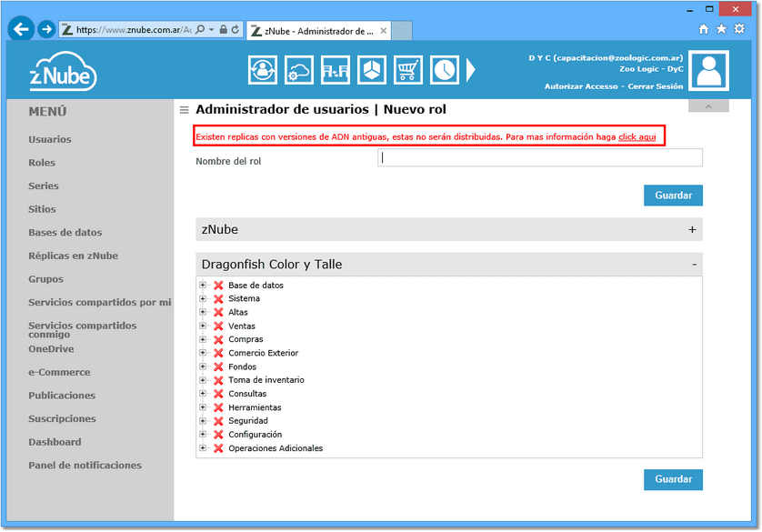Viewport: 762px width, 532px height.
Task: Click the Guardar button below the role name
Action: 673,196
